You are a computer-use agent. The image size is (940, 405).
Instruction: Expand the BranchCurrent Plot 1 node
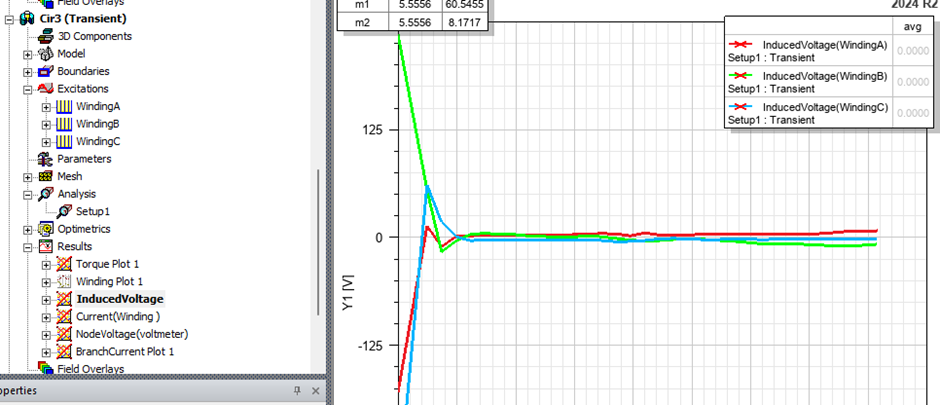(x=46, y=352)
